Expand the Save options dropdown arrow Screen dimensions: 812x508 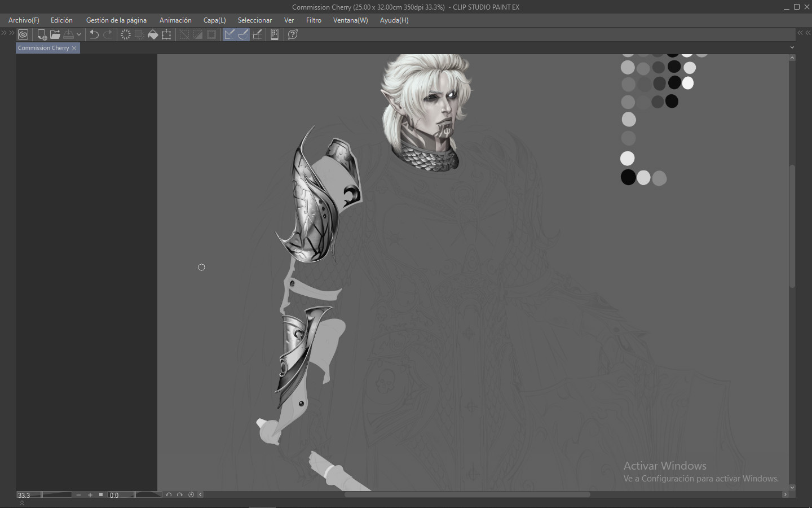(79, 34)
